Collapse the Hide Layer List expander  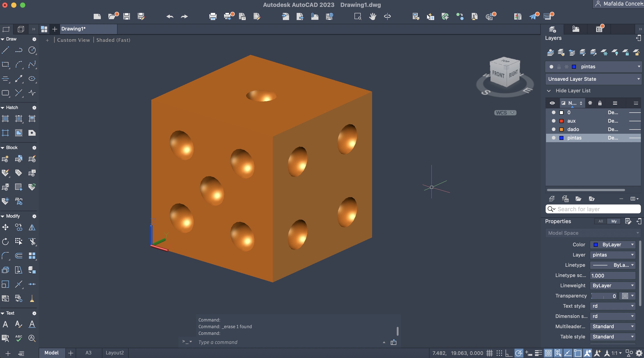click(x=549, y=91)
